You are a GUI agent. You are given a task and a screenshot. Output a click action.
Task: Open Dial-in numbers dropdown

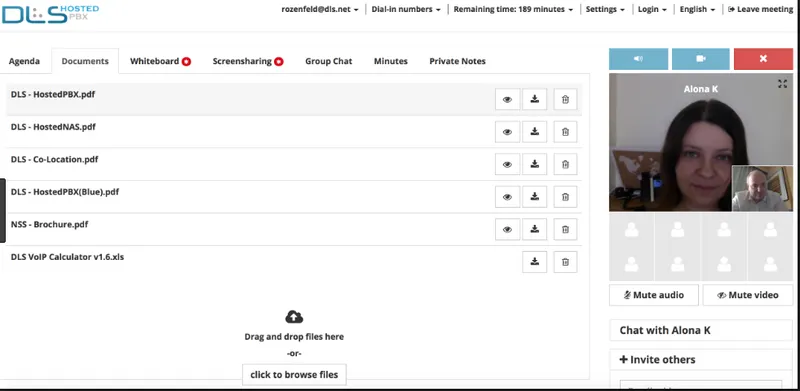click(x=406, y=9)
